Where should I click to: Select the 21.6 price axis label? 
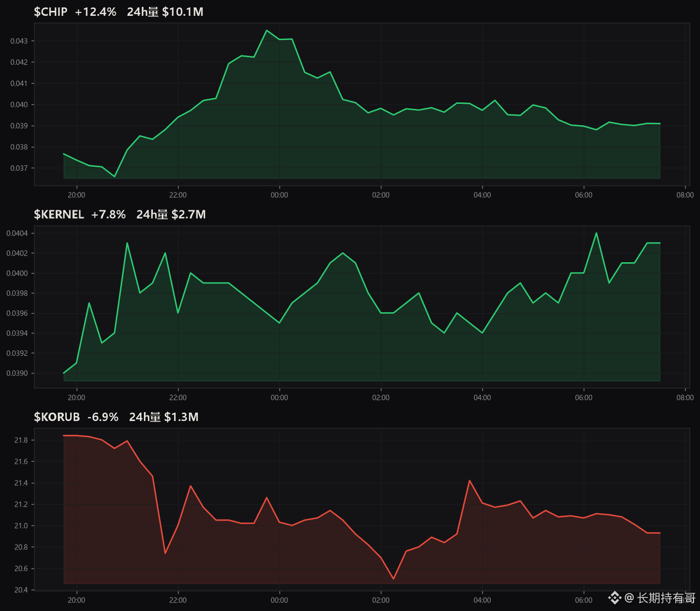point(21,462)
